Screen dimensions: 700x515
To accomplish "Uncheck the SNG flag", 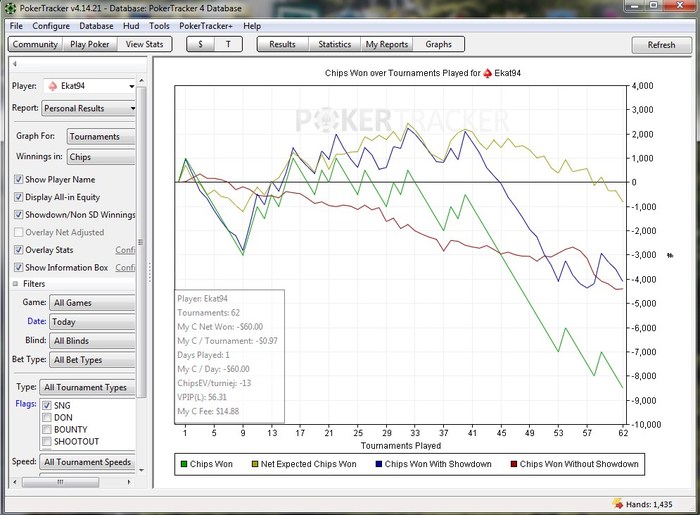I will click(46, 405).
